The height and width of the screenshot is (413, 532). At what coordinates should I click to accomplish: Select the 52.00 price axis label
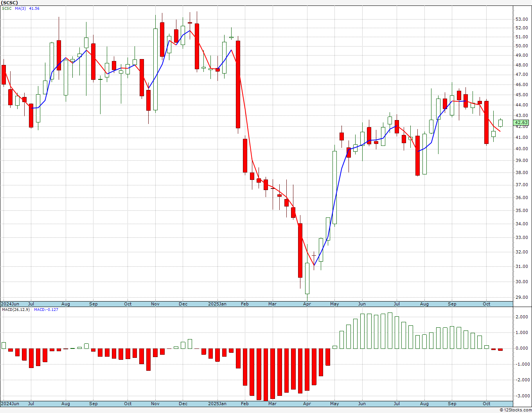[x=521, y=28]
